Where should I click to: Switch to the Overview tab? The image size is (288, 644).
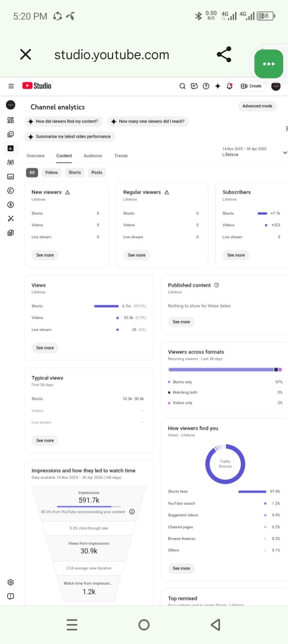(35, 156)
